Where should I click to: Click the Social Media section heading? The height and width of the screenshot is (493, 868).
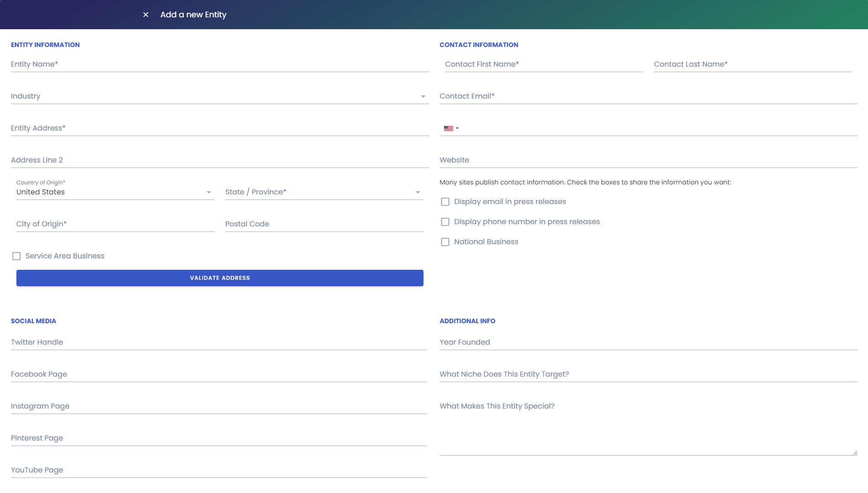[33, 321]
